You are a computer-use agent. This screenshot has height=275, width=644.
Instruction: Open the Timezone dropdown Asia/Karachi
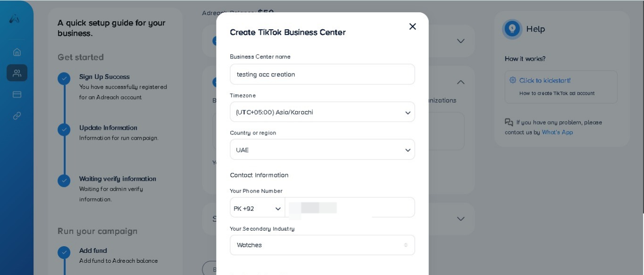click(x=322, y=112)
